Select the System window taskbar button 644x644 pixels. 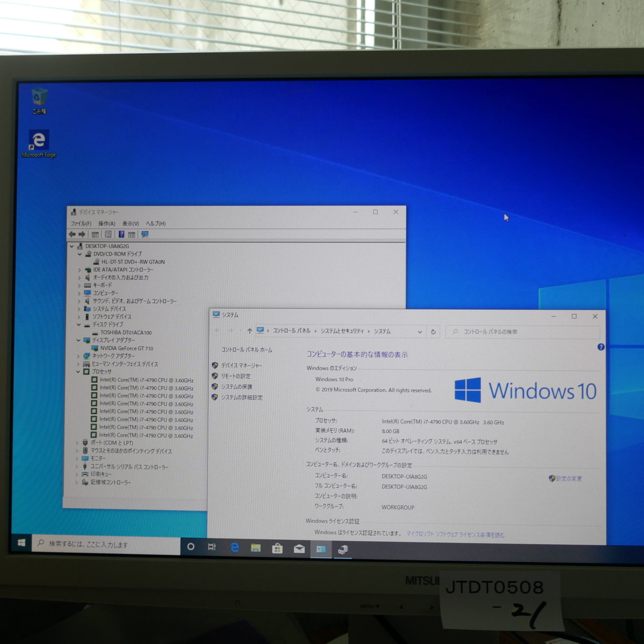(x=321, y=549)
